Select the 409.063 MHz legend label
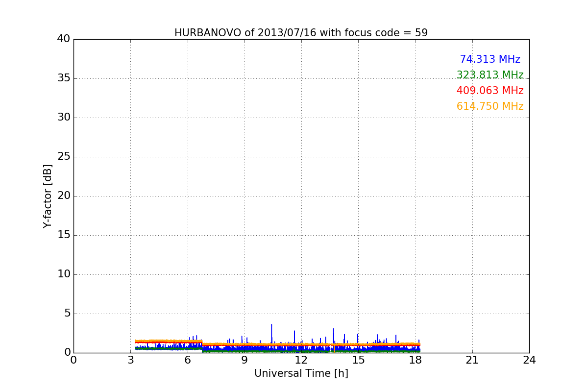The image size is (588, 392). [490, 91]
